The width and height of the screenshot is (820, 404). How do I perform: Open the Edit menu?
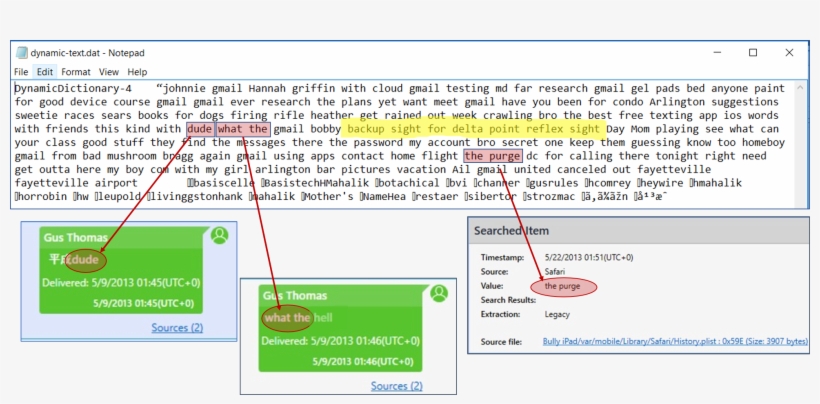point(44,72)
